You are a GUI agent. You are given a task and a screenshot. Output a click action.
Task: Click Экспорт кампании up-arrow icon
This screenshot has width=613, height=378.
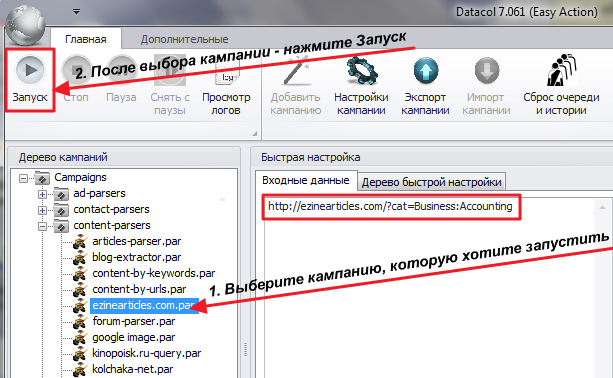coord(425,71)
